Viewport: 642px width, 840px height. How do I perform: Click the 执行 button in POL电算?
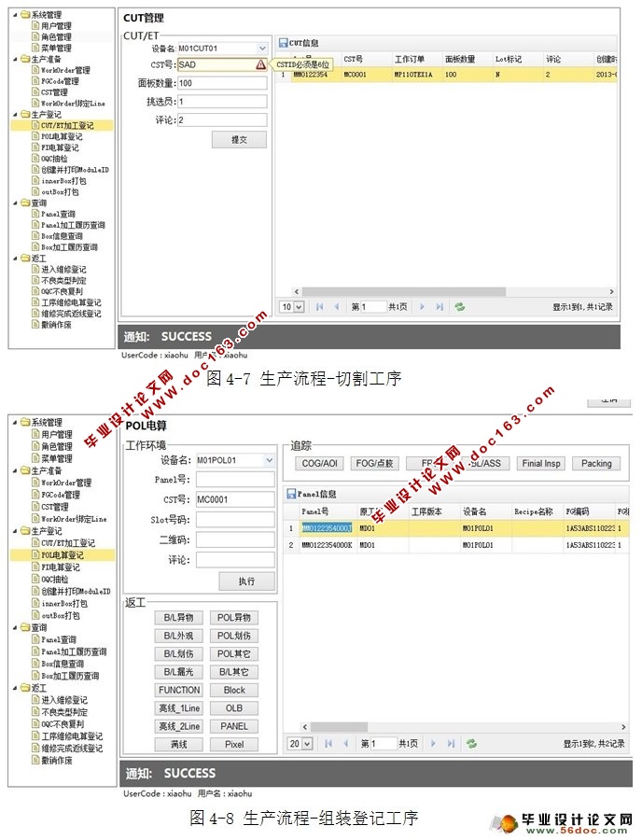246,581
